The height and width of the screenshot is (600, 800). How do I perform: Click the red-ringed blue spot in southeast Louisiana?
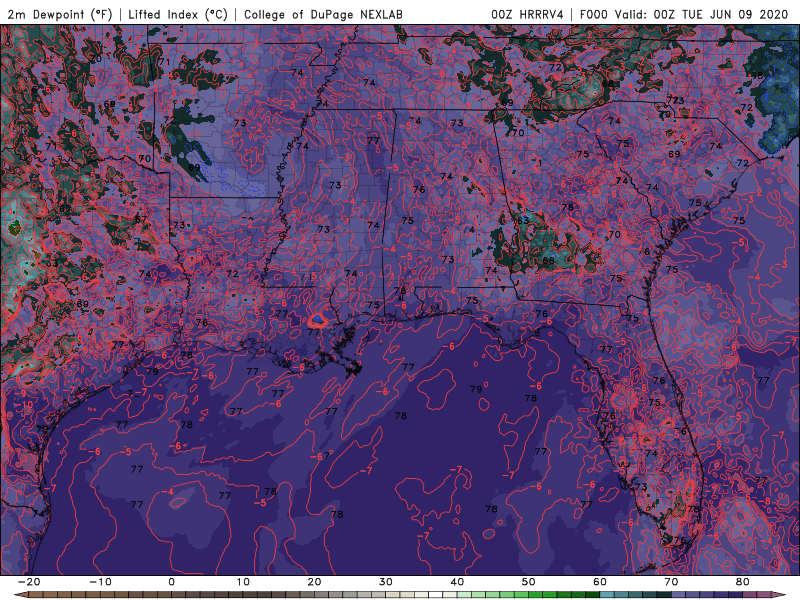click(318, 320)
